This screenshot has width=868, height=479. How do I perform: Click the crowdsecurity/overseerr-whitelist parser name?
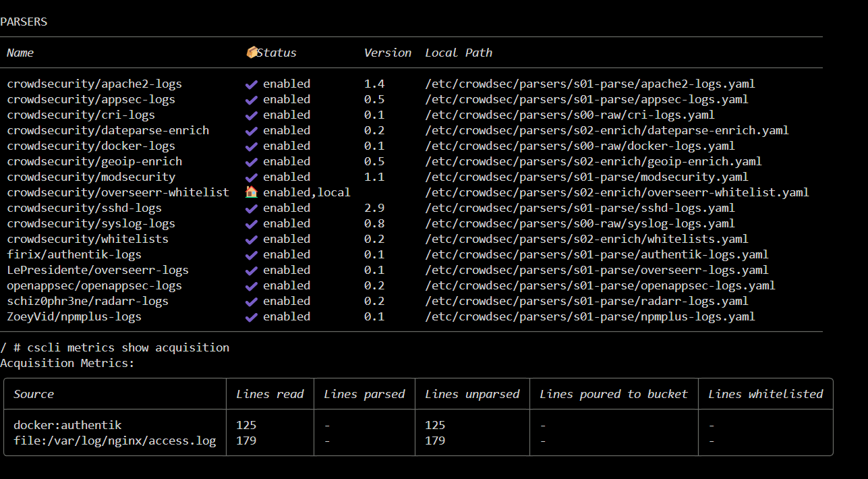tap(118, 193)
